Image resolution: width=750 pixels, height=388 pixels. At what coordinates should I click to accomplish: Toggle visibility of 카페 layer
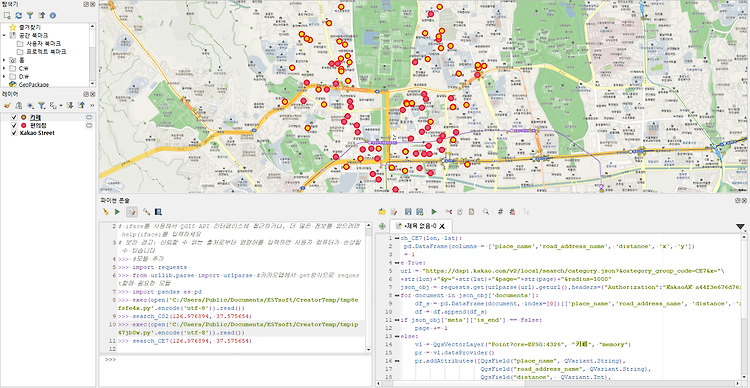pos(14,117)
